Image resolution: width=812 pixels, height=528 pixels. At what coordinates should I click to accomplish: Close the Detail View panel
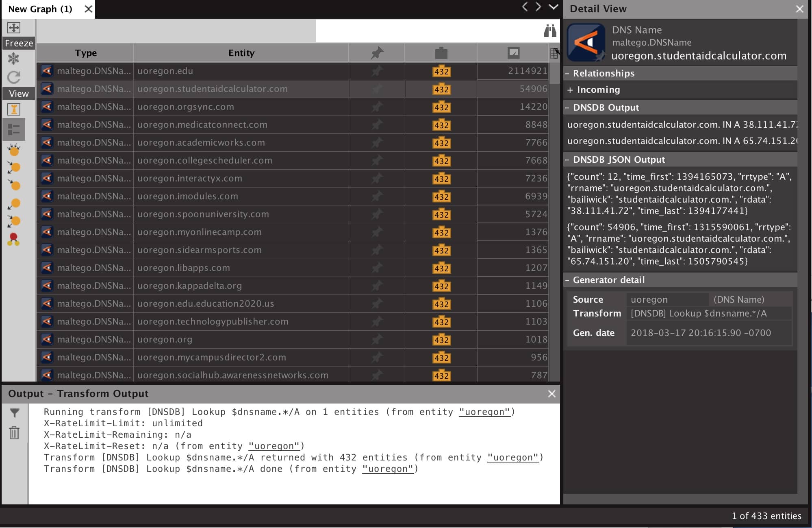point(799,9)
